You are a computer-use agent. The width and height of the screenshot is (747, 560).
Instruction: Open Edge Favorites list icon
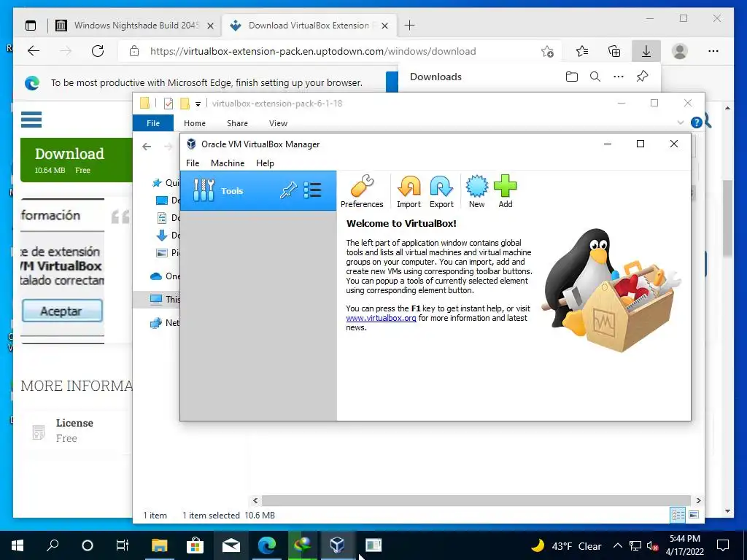click(x=581, y=51)
